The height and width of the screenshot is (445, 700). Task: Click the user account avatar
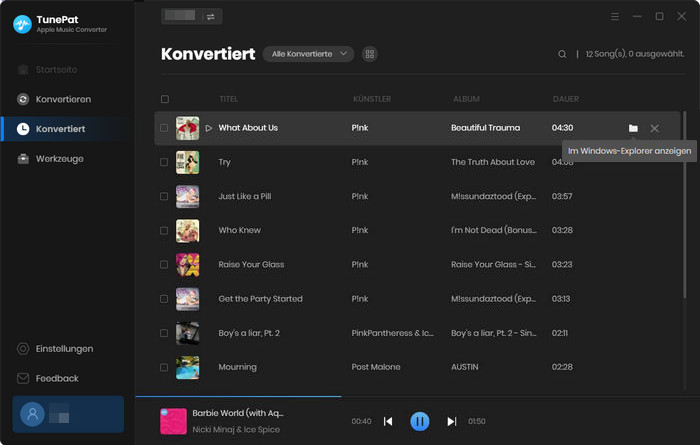pyautogui.click(x=32, y=414)
